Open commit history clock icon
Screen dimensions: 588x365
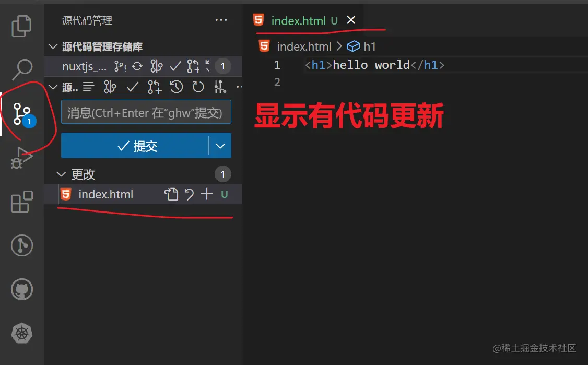(177, 87)
